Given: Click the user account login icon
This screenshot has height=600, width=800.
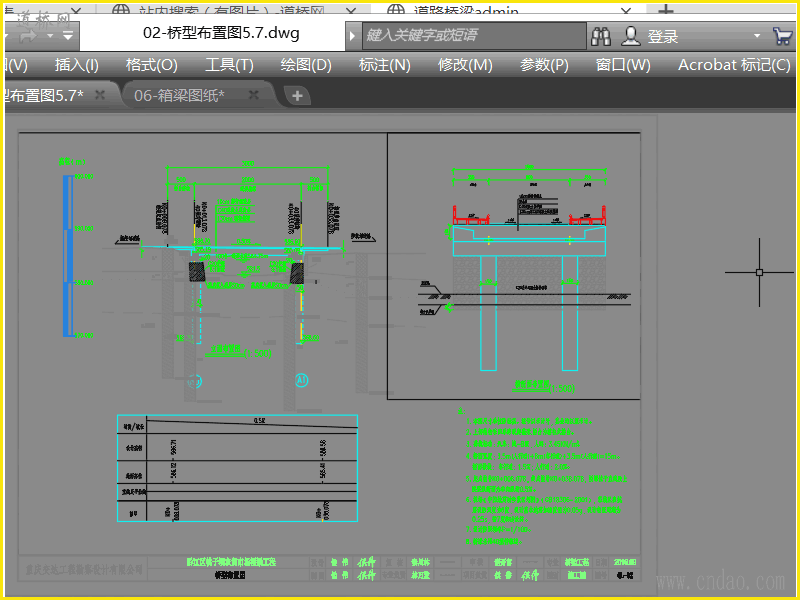Looking at the screenshot, I should pos(631,36).
